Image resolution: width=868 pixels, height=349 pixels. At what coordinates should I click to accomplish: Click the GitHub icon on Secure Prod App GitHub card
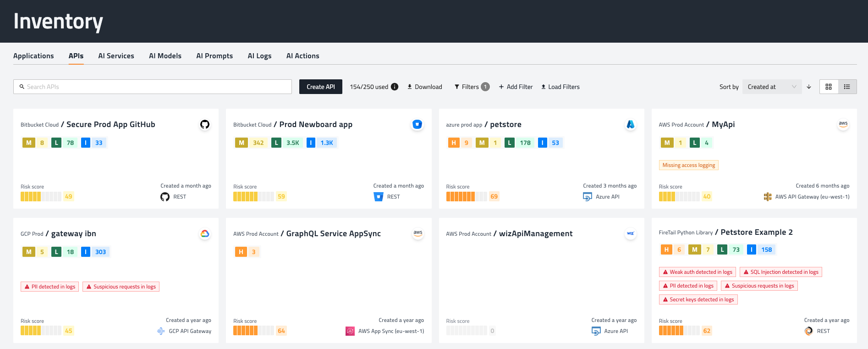point(205,124)
